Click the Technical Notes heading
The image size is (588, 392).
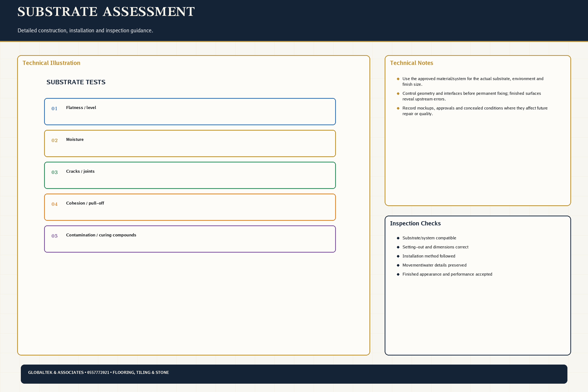(412, 63)
